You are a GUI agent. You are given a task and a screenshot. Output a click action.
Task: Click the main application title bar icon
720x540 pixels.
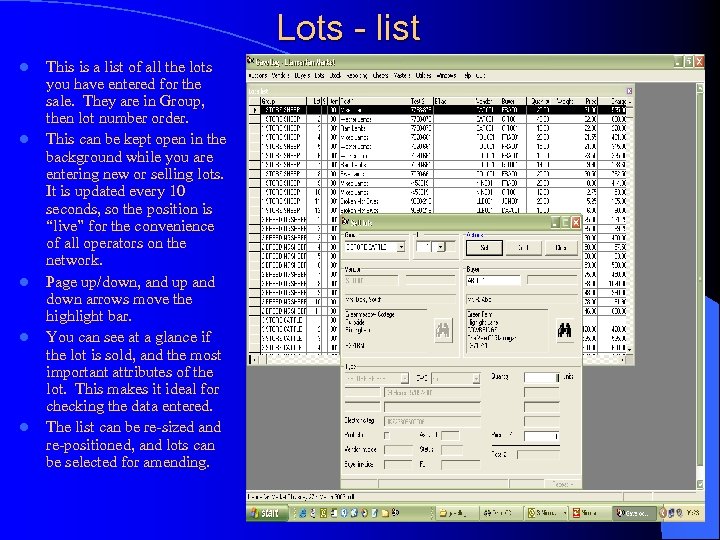click(x=251, y=61)
